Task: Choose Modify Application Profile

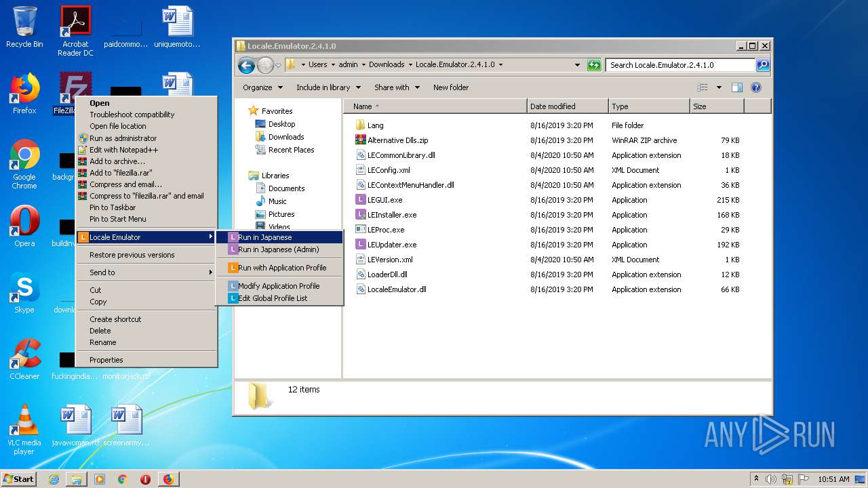Action: (x=279, y=286)
